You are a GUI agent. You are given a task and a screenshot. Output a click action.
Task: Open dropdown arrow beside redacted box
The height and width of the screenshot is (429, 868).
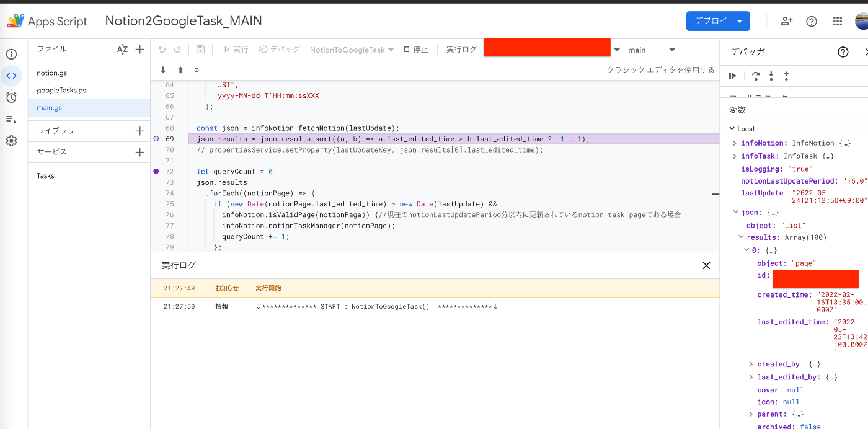(x=617, y=50)
